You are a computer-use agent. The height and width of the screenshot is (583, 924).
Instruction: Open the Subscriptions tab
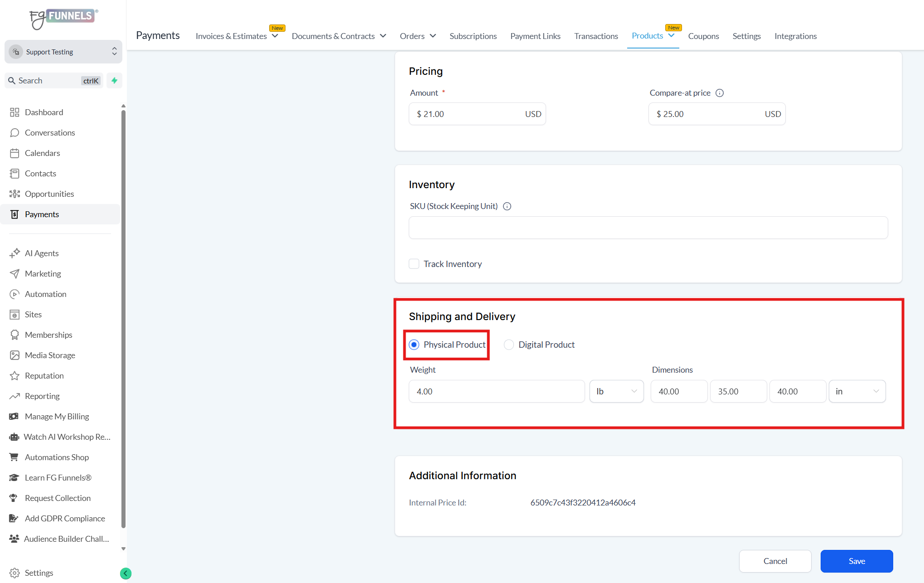[473, 36]
